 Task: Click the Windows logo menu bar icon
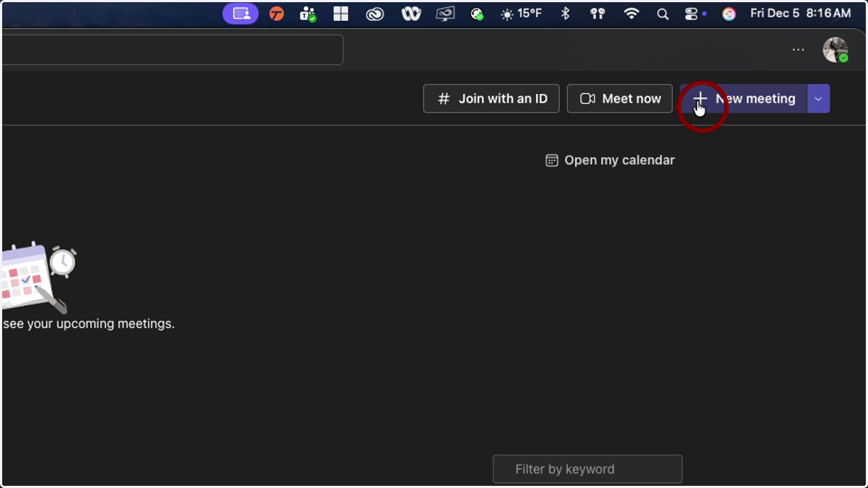pyautogui.click(x=341, y=14)
